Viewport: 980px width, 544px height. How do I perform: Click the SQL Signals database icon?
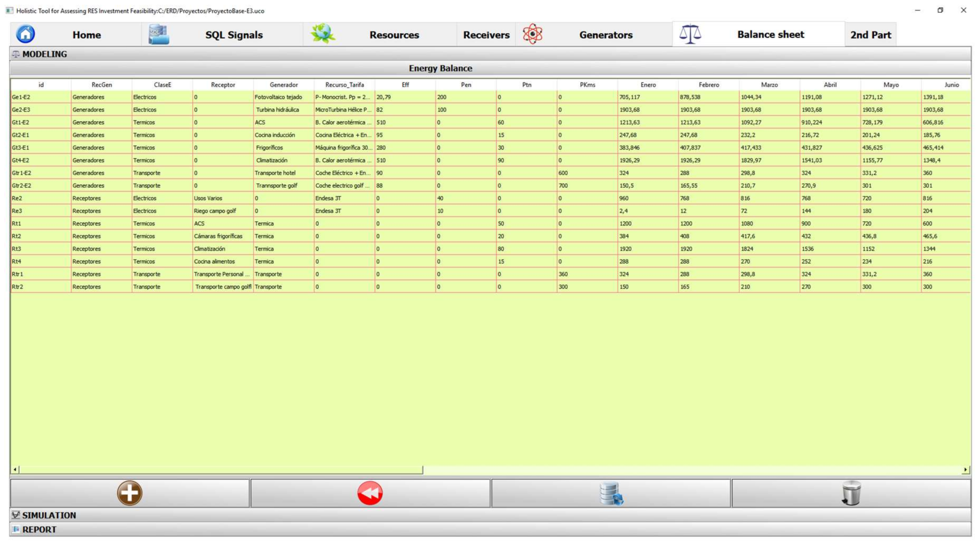[x=158, y=34]
